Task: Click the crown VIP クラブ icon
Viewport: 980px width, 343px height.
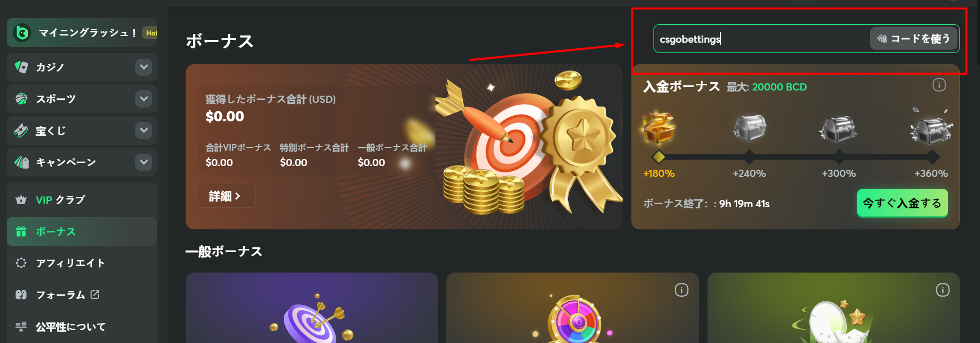Action: tap(21, 200)
